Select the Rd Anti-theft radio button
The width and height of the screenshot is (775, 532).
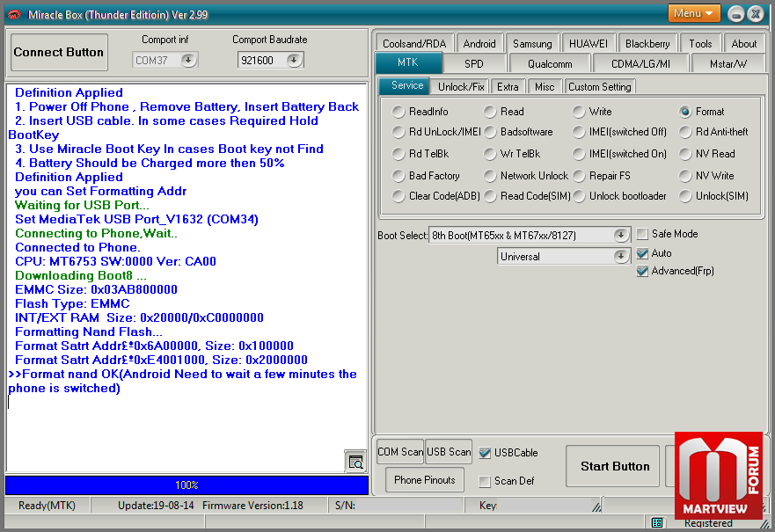click(x=685, y=132)
